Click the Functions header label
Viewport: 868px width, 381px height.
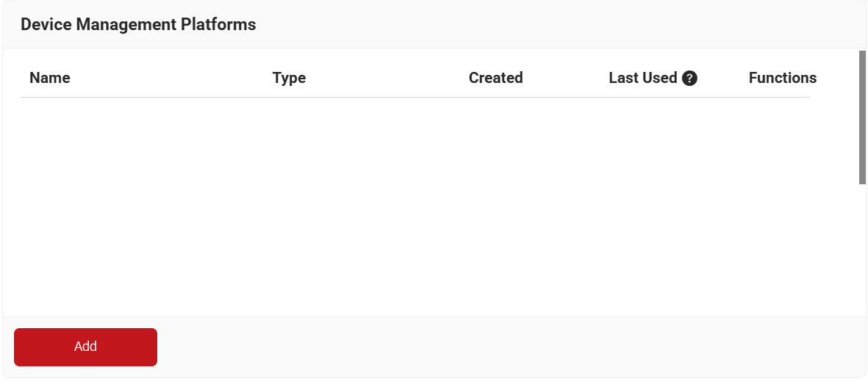782,78
